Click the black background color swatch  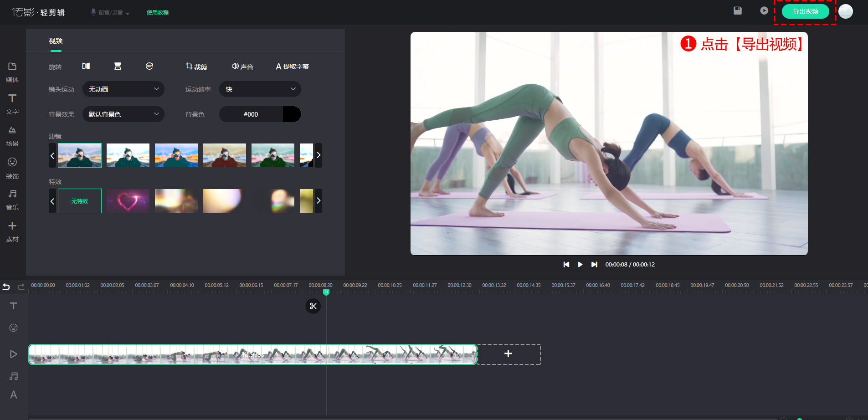(292, 114)
